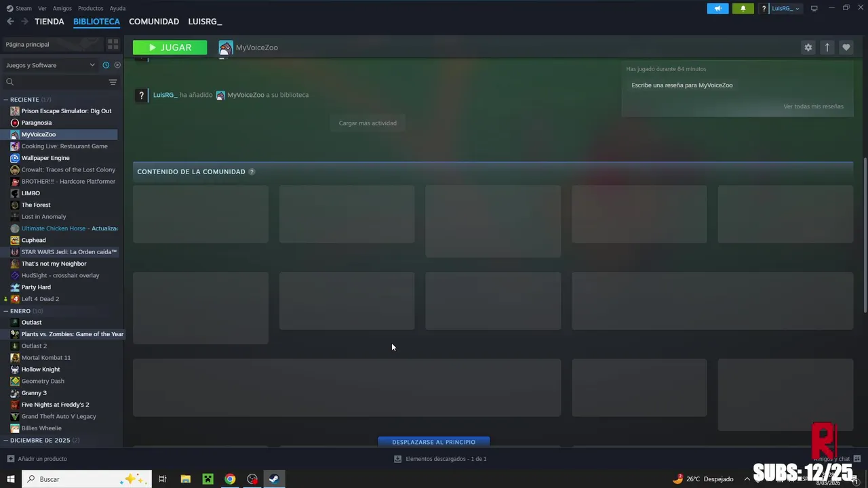Image resolution: width=868 pixels, height=488 pixels.
Task: Open the Productos menu
Action: [91, 8]
